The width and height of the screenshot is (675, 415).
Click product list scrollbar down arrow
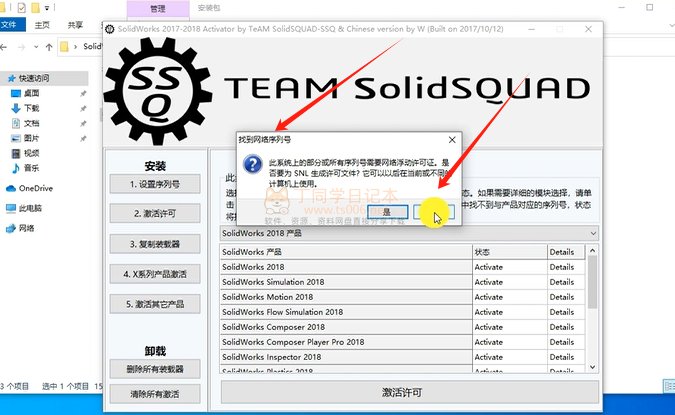593,367
